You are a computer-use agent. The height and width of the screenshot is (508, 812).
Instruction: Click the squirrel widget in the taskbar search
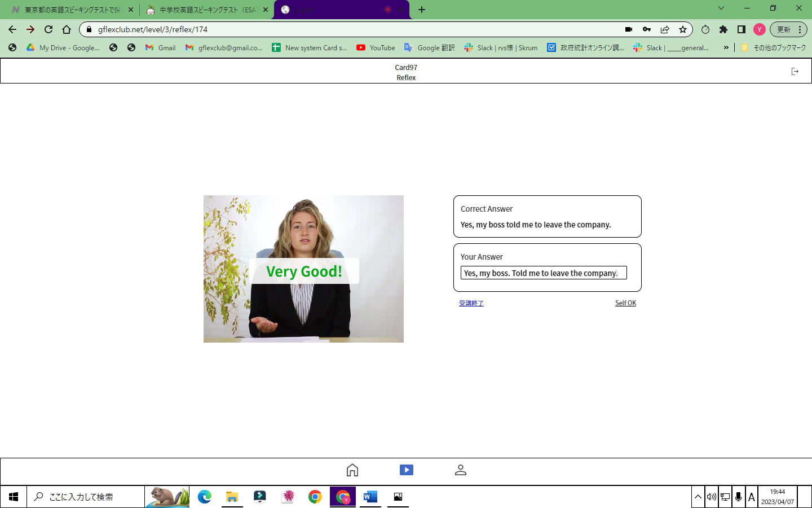coord(167,497)
